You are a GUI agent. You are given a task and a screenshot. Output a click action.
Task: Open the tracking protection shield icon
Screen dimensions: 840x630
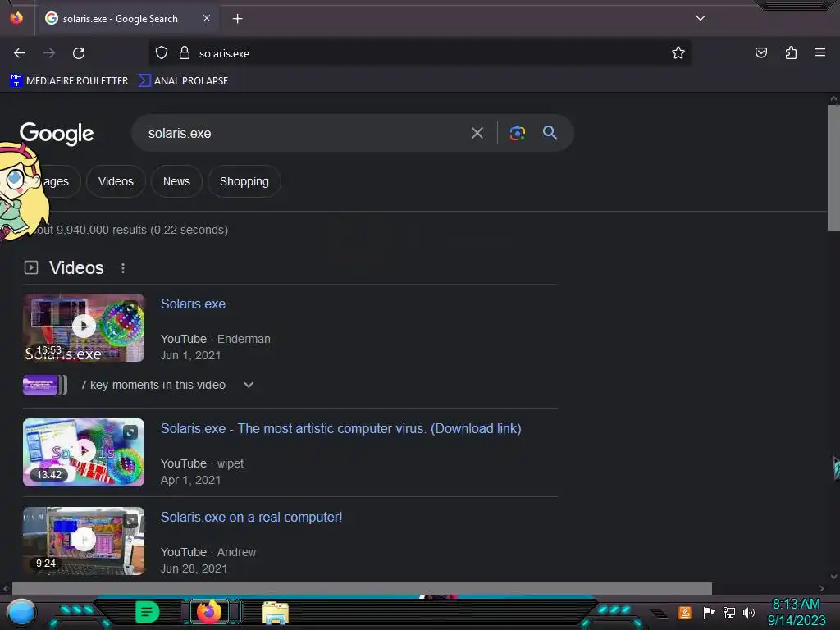pyautogui.click(x=162, y=53)
